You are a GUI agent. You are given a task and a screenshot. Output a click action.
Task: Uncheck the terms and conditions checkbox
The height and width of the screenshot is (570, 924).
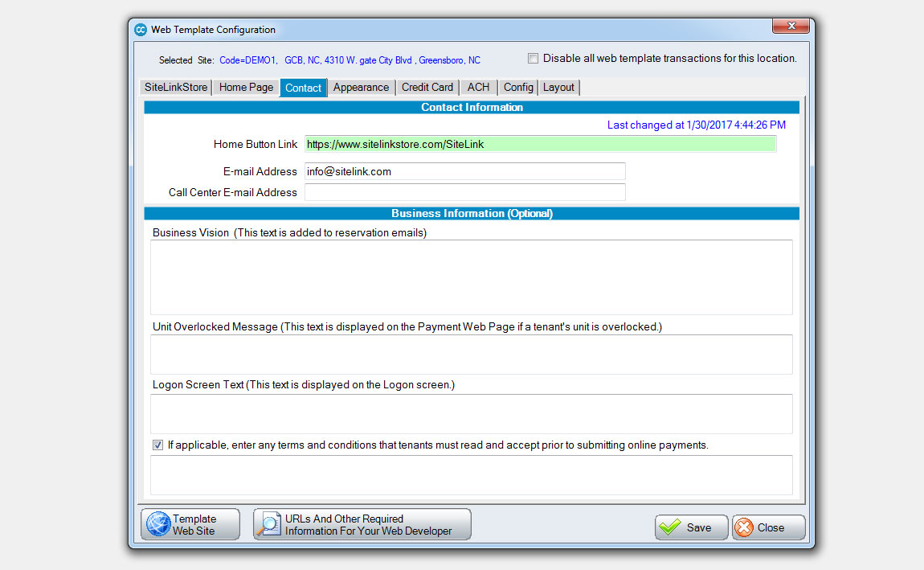[x=158, y=445]
